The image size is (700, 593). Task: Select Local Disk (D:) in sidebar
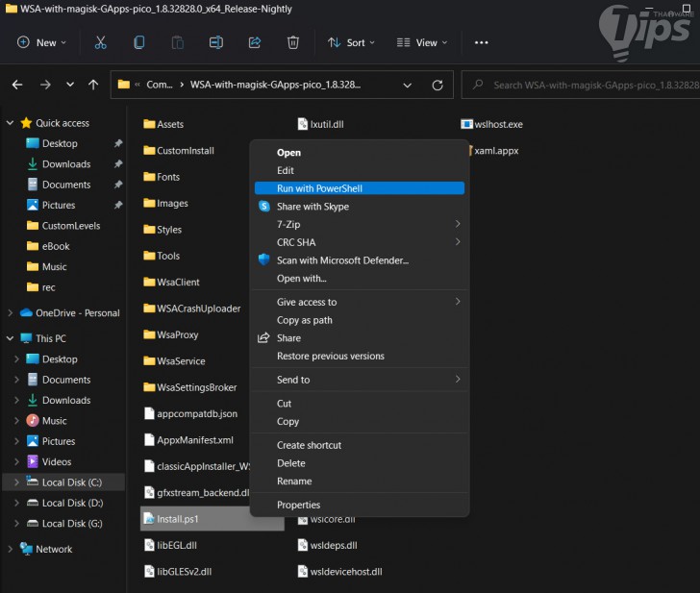[71, 503]
